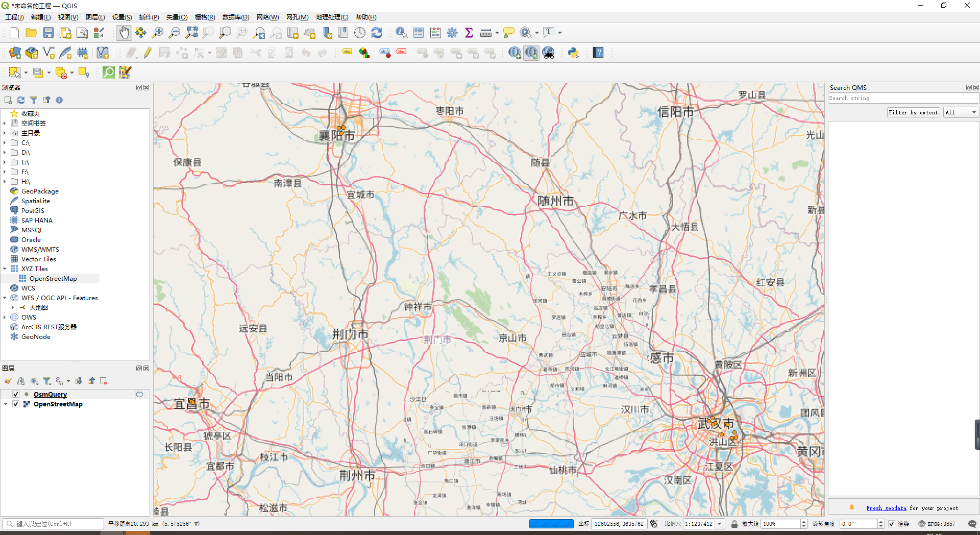980x535 pixels.
Task: Open the select features dropdown arrow
Action: point(26,73)
